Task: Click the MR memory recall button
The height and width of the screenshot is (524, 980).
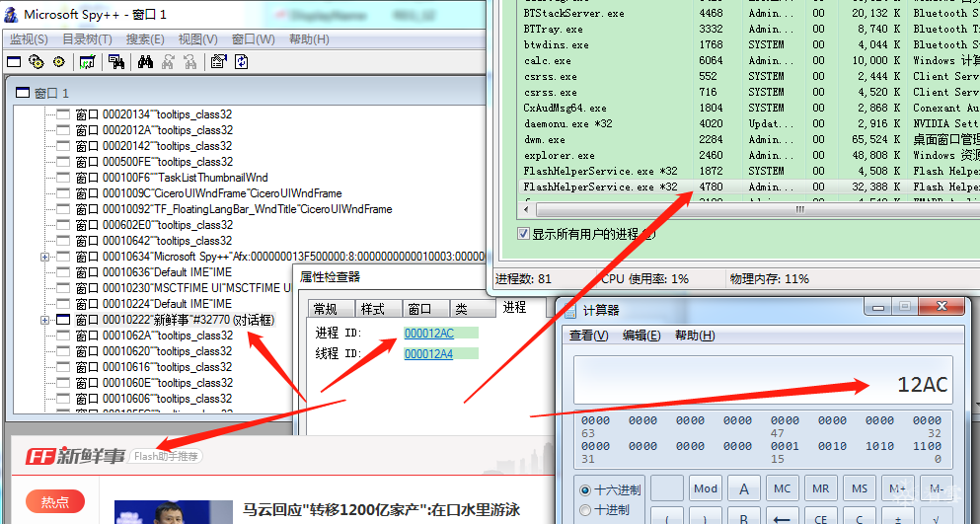Action: tap(821, 489)
